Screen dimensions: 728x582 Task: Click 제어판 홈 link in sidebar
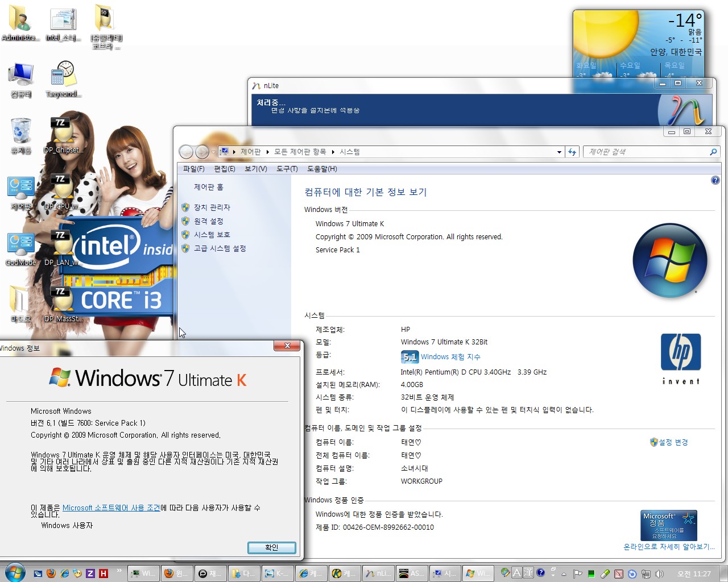209,187
